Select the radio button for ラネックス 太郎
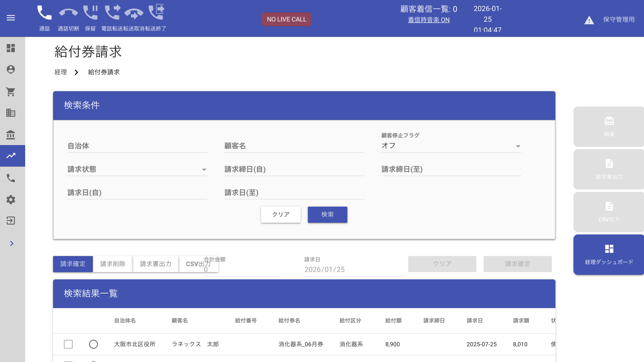The height and width of the screenshot is (362, 644). pos(93,344)
